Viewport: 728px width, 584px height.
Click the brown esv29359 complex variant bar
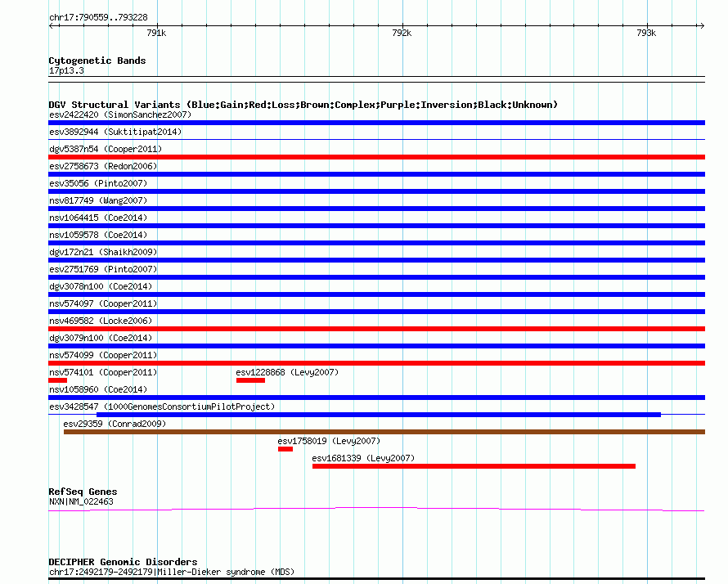point(384,432)
